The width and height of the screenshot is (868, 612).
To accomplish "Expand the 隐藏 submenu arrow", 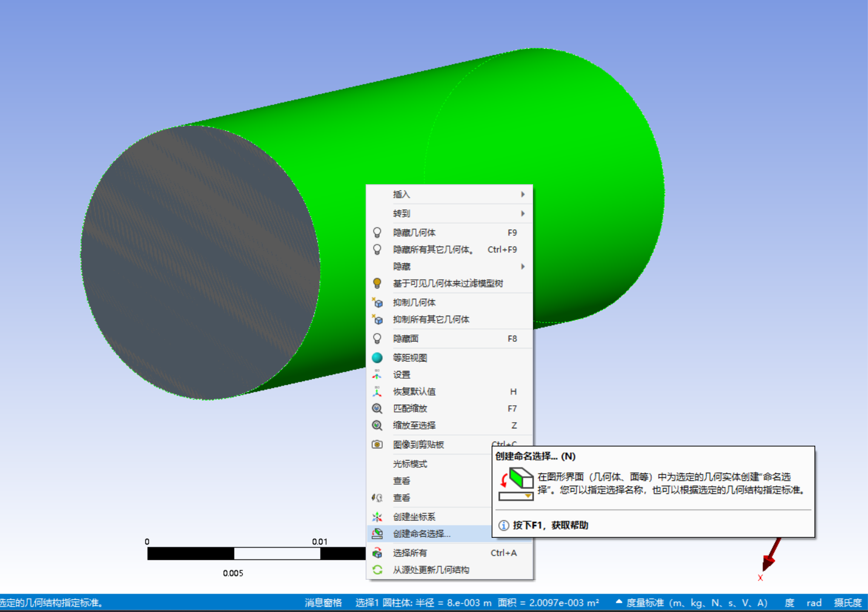I will click(x=523, y=267).
